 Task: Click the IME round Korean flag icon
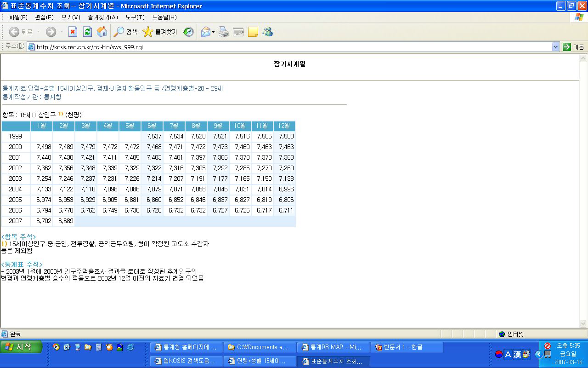tap(499, 354)
